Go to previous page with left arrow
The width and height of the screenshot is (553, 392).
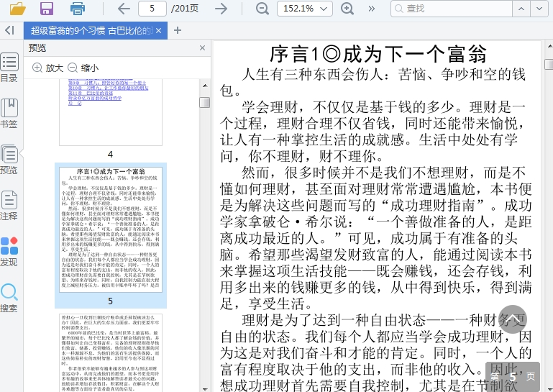(124, 9)
